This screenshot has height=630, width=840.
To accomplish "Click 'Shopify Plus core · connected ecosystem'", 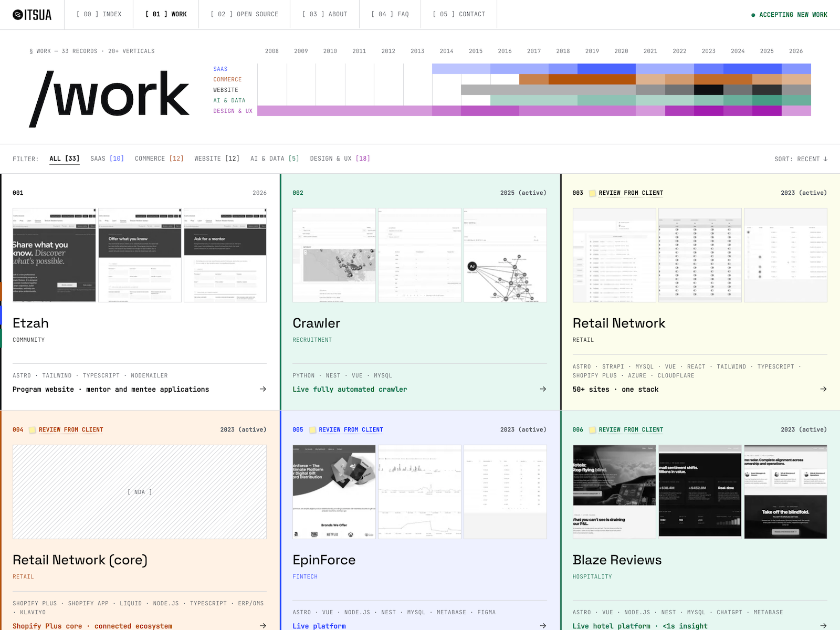I will (x=92, y=626).
